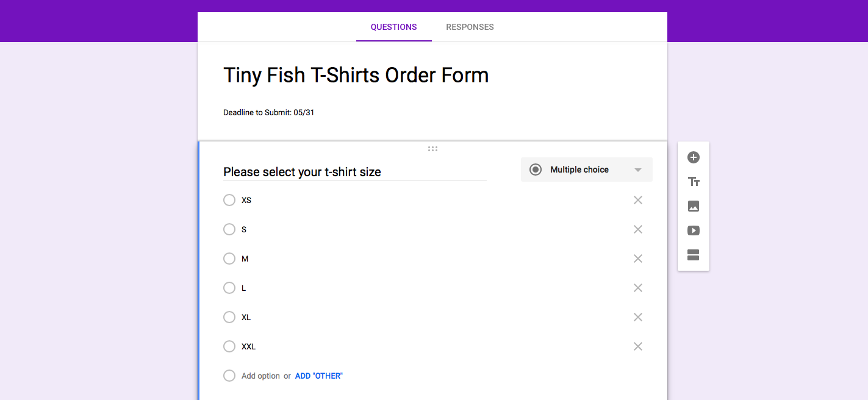Insert an image from the sidebar
This screenshot has height=400, width=868.
pyautogui.click(x=694, y=206)
